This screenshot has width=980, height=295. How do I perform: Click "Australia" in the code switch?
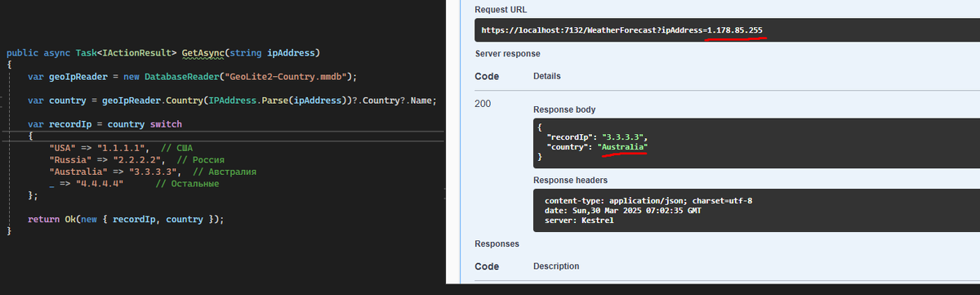click(79, 172)
